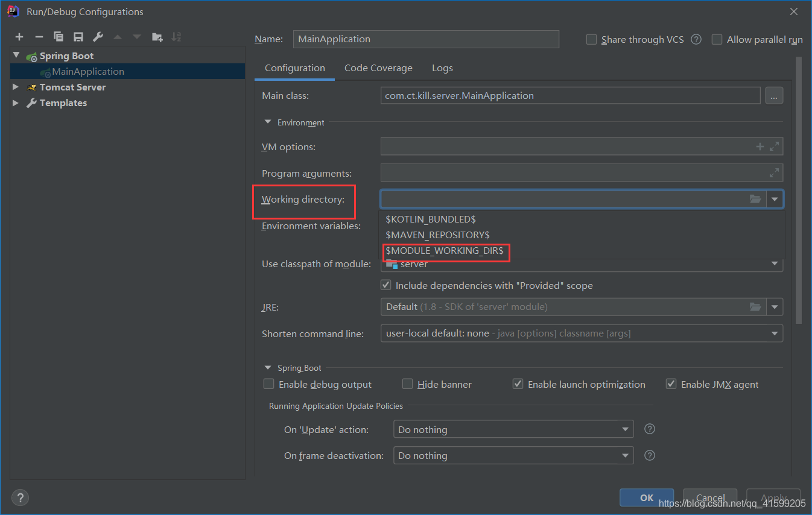Open help for On 'Update' action
The height and width of the screenshot is (515, 812).
click(650, 429)
